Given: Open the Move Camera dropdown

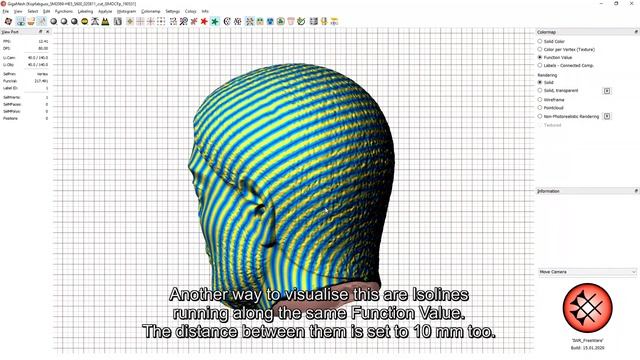Looking at the screenshot, I should (x=587, y=272).
